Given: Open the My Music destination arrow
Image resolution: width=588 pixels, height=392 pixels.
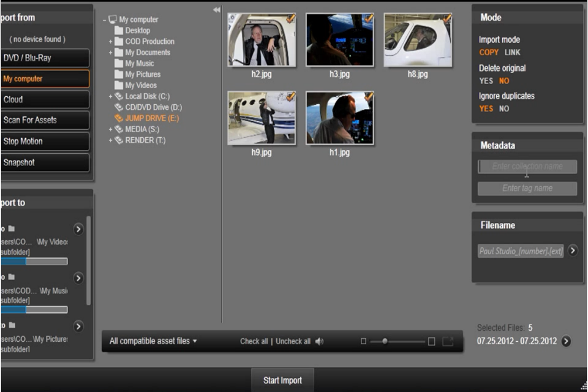Looking at the screenshot, I should pos(78,278).
